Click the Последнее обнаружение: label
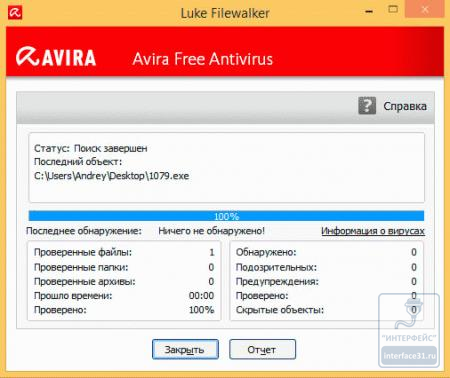Image resolution: width=450 pixels, height=378 pixels. (x=84, y=231)
